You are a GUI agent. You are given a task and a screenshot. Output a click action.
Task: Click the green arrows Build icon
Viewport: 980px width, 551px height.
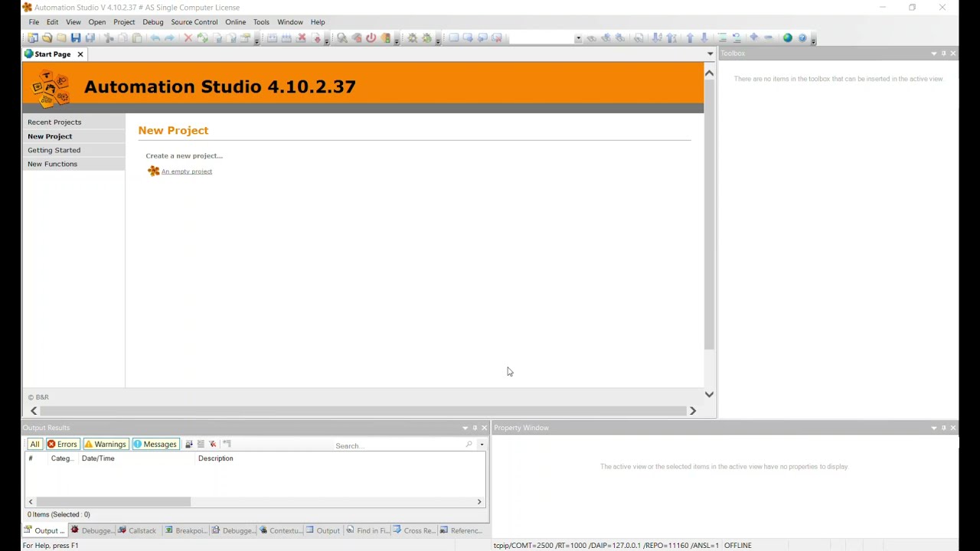coord(202,37)
